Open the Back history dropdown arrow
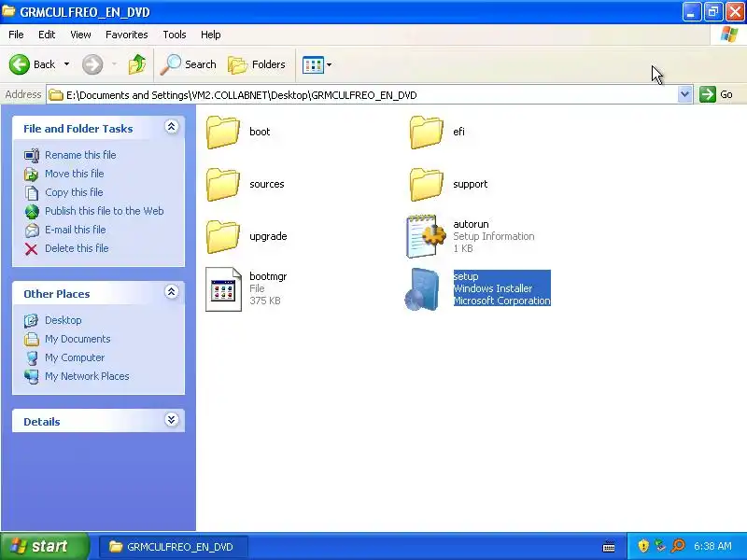Screen dimensions: 747x560 click(x=66, y=64)
